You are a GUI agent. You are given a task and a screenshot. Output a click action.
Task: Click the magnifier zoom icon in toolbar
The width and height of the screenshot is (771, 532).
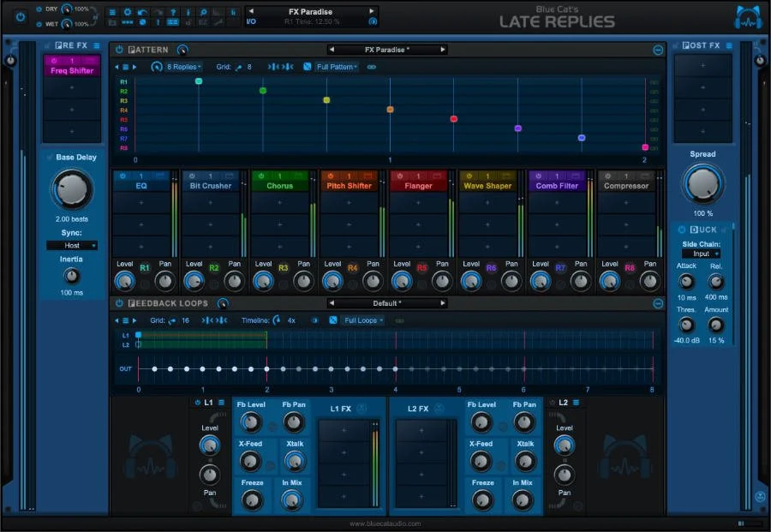pos(203,12)
